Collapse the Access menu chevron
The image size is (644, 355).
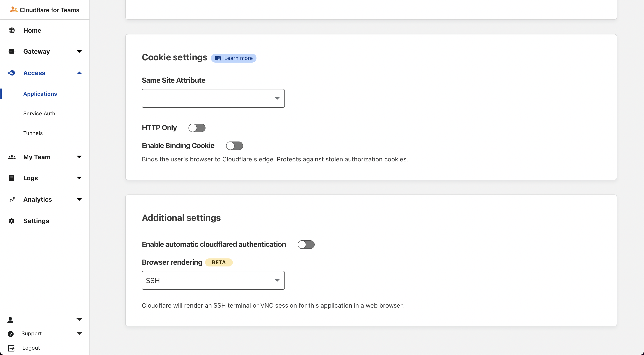[79, 73]
